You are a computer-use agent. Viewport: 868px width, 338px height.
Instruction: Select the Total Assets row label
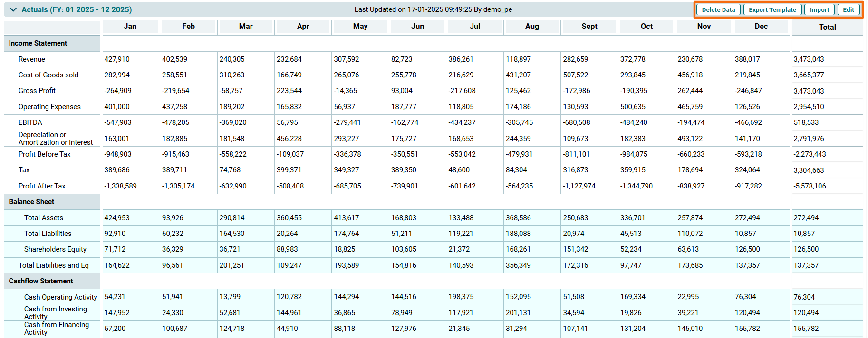44,218
